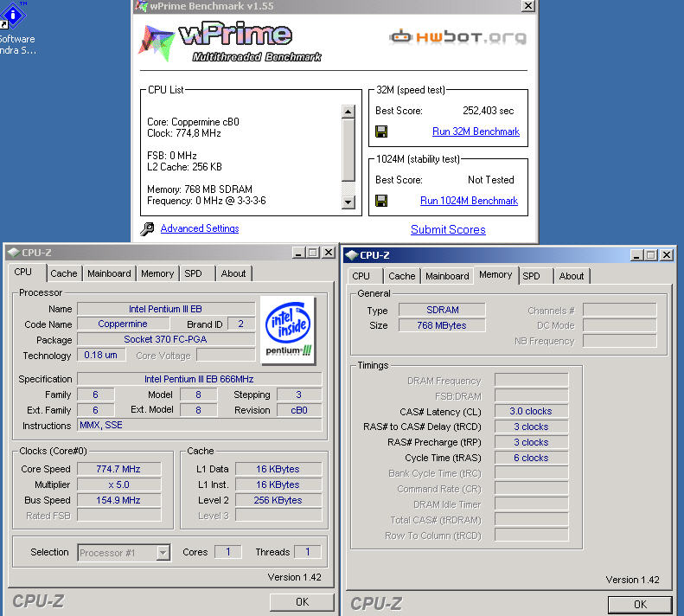Run the 32M Benchmark
The height and width of the screenshot is (616, 684).
coord(476,132)
